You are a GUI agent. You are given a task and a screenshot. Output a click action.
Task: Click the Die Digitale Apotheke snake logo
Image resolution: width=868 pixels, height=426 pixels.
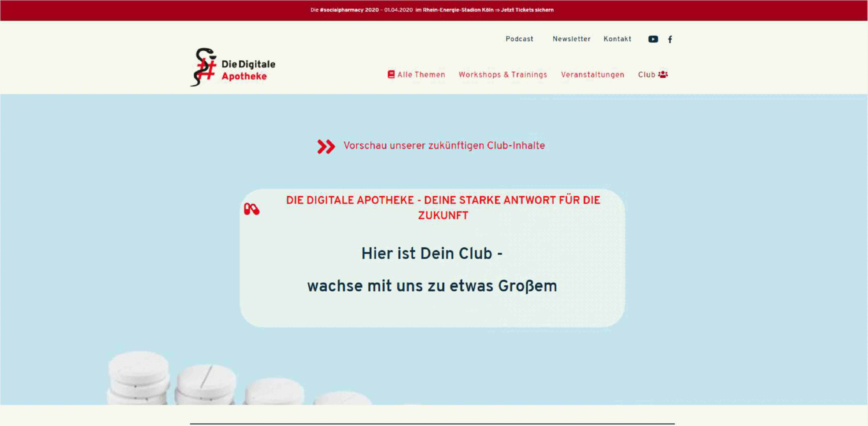click(x=204, y=67)
